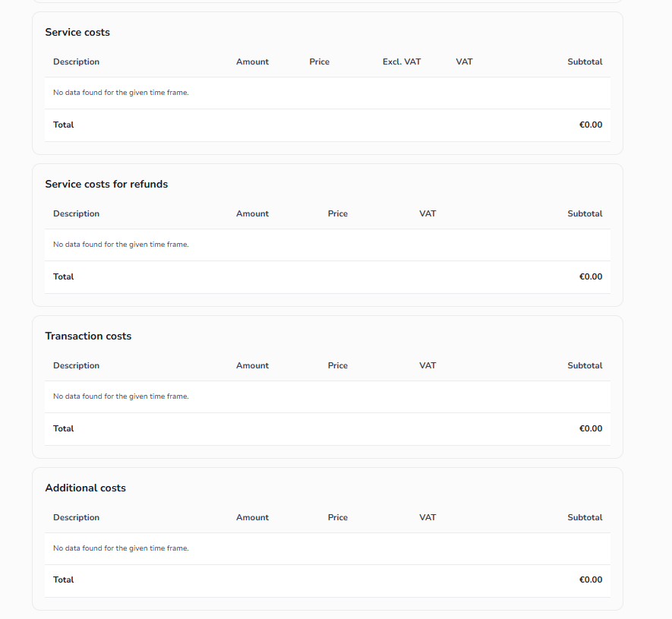Click Amount header in Service costs table

(x=252, y=62)
